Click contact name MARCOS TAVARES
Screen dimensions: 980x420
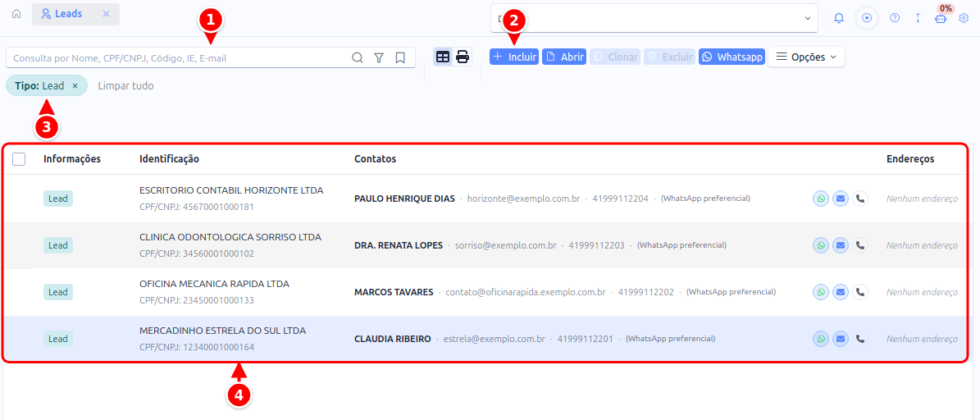click(x=394, y=292)
